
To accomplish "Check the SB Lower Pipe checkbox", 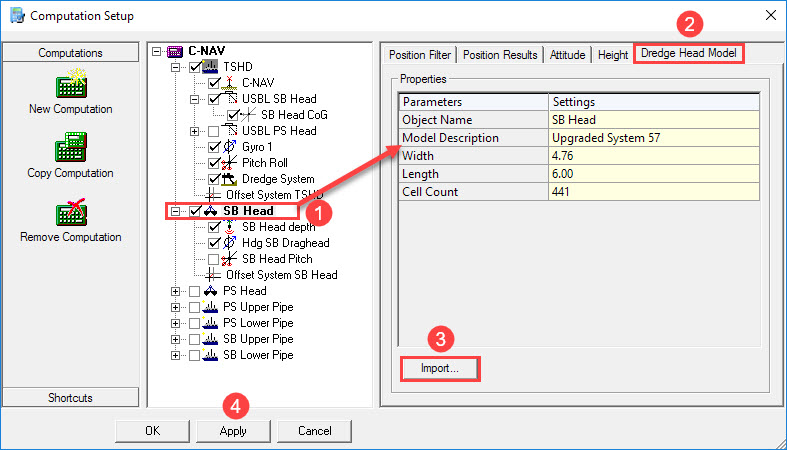I will (x=195, y=356).
